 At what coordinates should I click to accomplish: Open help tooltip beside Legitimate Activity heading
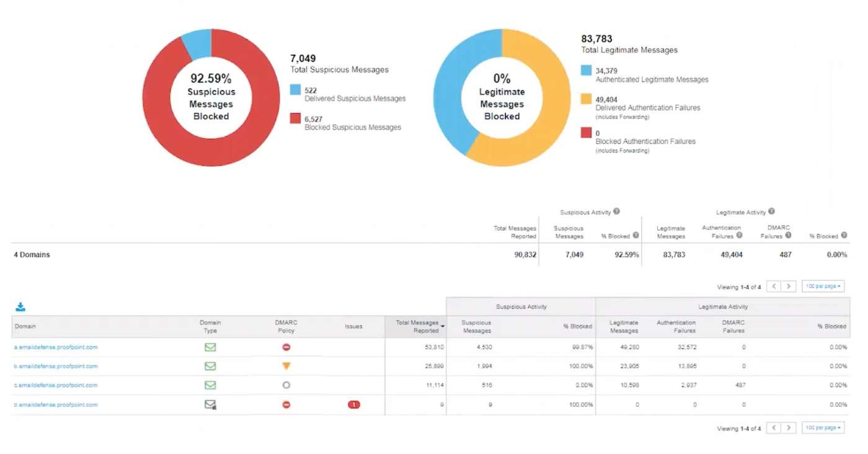point(771,212)
